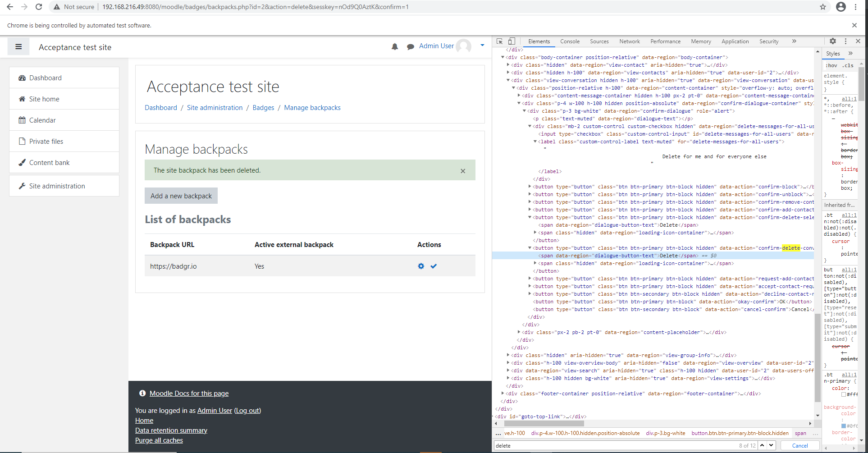Viewport: 868px width, 453px height.
Task: Go back in browser history
Action: click(10, 7)
